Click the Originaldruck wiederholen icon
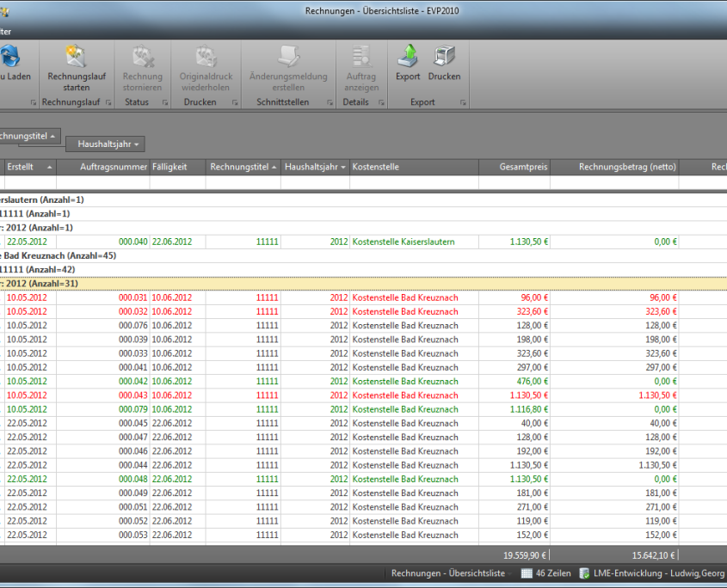 coord(206,56)
